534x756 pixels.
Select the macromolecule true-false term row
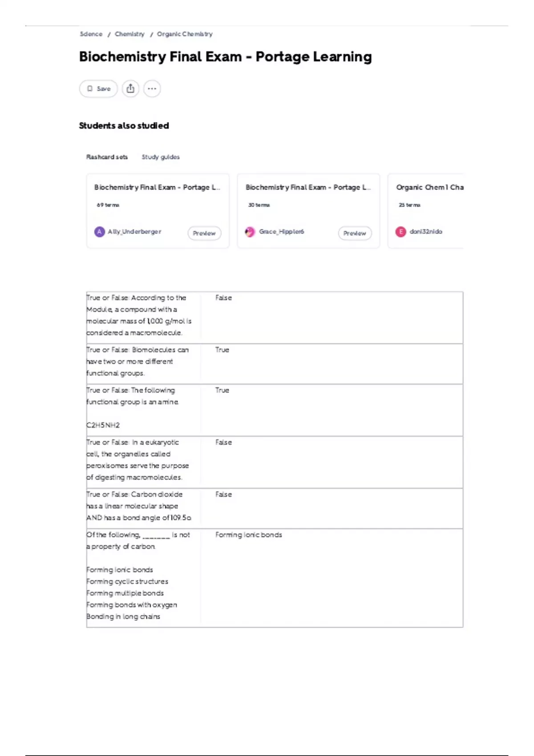[x=275, y=318]
